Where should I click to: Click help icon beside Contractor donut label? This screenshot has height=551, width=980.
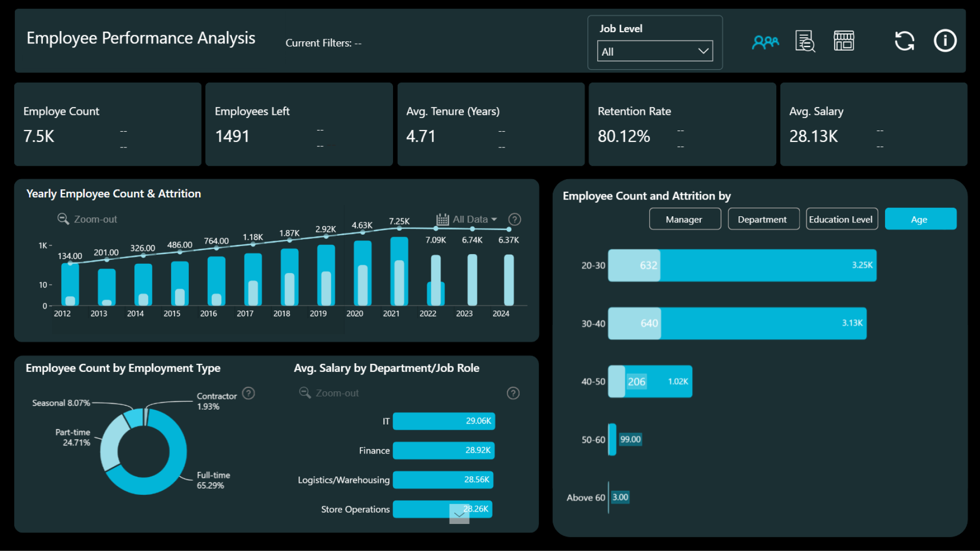pos(249,393)
